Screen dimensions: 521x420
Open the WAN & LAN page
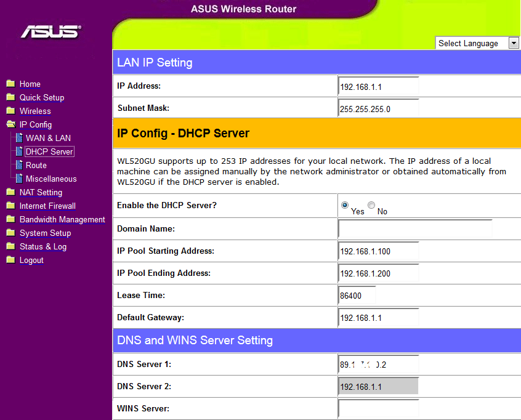(x=48, y=138)
